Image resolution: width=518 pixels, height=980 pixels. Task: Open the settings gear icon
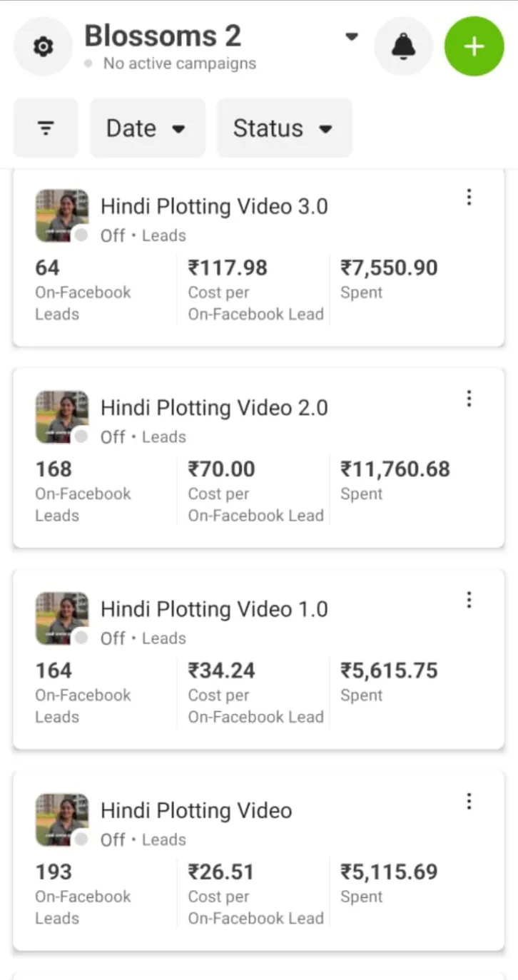44,47
